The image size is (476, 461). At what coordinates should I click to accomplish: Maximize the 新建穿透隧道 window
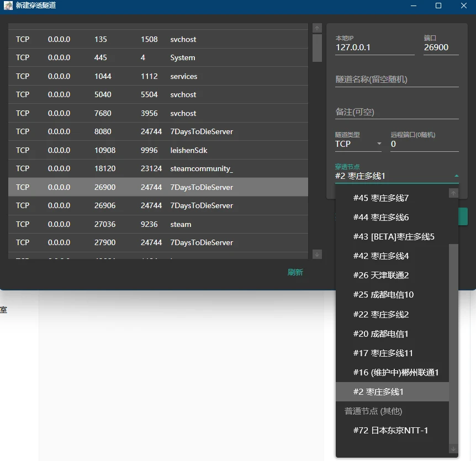(x=438, y=6)
